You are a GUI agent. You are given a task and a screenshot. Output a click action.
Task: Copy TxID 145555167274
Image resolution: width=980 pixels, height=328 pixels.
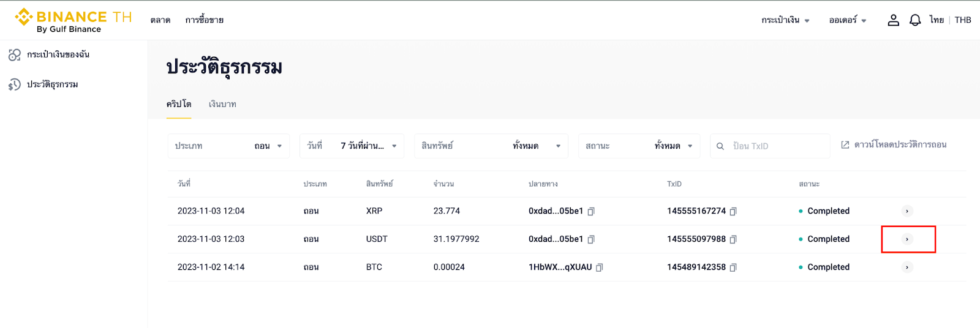point(733,212)
